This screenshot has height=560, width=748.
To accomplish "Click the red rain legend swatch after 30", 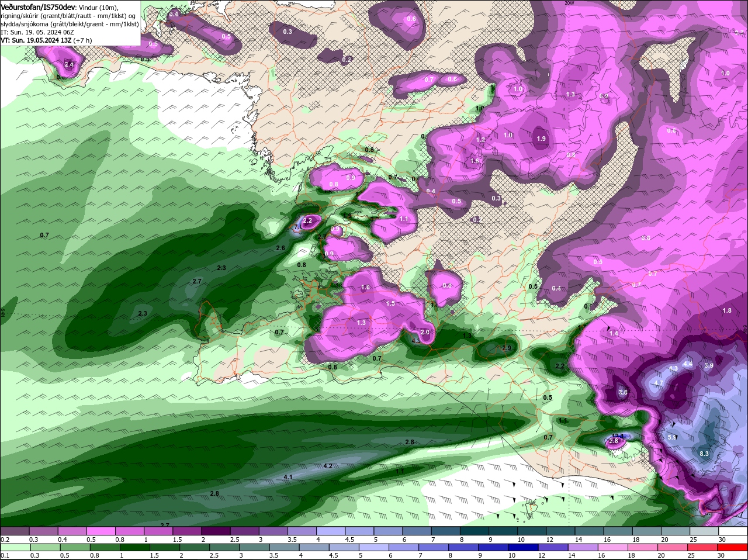I will pos(733,547).
